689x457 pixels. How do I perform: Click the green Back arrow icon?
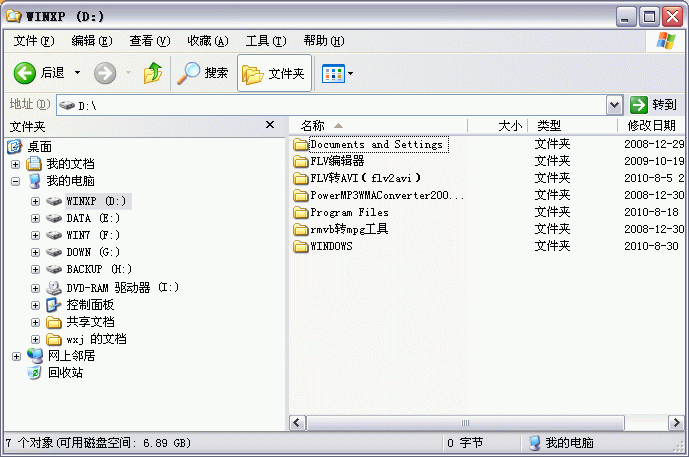click(x=25, y=73)
